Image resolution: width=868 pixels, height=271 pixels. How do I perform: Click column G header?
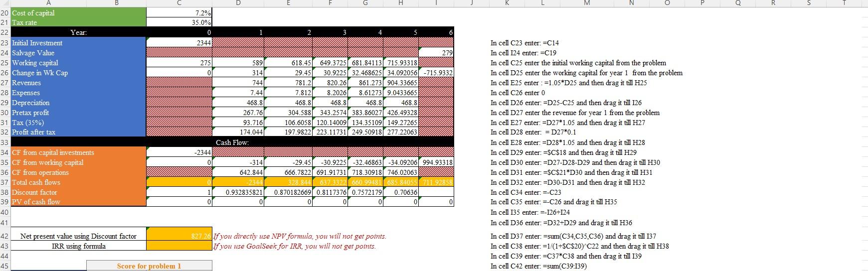(x=365, y=3)
